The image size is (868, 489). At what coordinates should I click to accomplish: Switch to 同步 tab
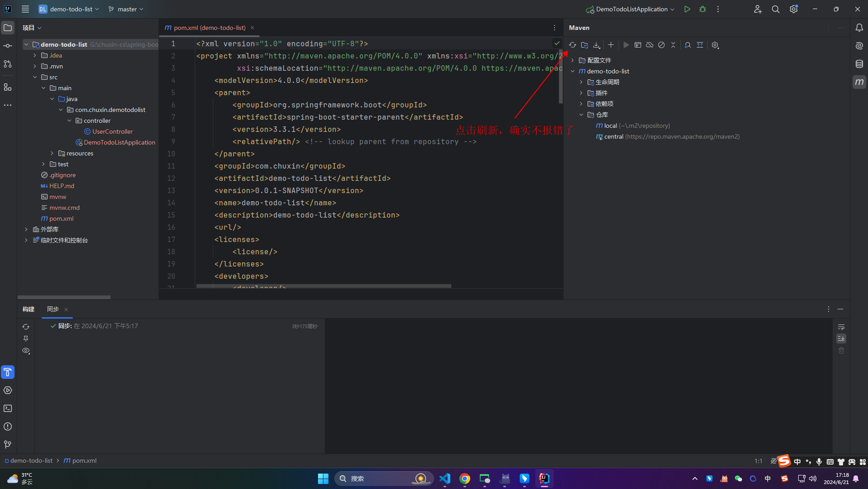pyautogui.click(x=53, y=309)
